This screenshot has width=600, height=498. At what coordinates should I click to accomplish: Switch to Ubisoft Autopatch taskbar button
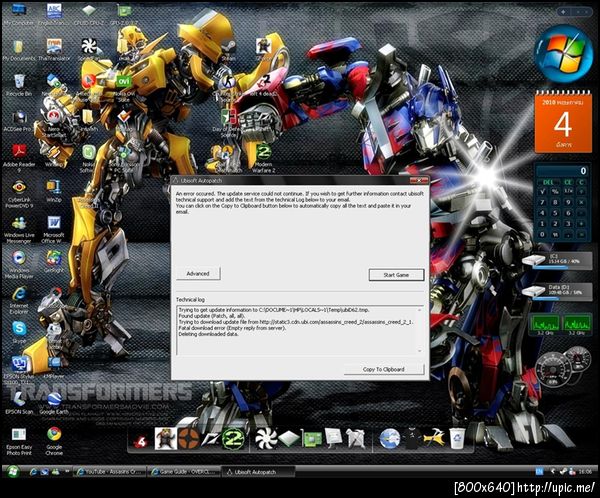point(258,472)
